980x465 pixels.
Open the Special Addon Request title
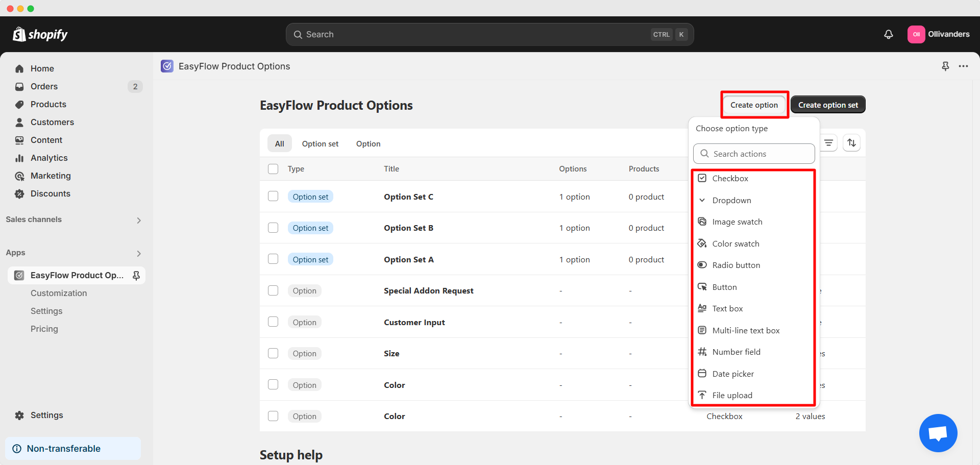(429, 290)
